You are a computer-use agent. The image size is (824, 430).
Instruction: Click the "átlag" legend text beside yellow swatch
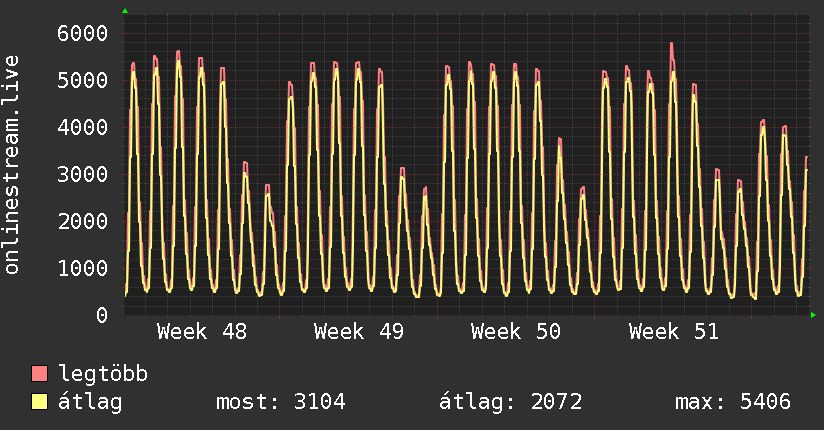pos(92,402)
